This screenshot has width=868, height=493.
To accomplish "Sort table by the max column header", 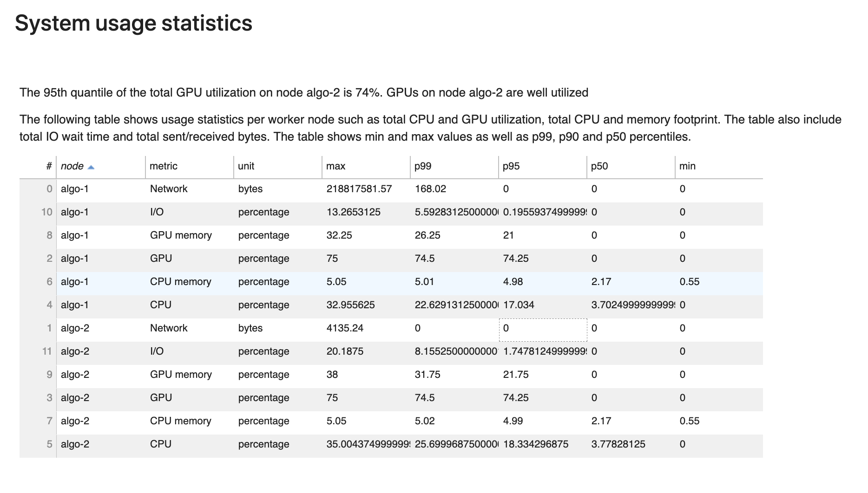I will coord(335,166).
